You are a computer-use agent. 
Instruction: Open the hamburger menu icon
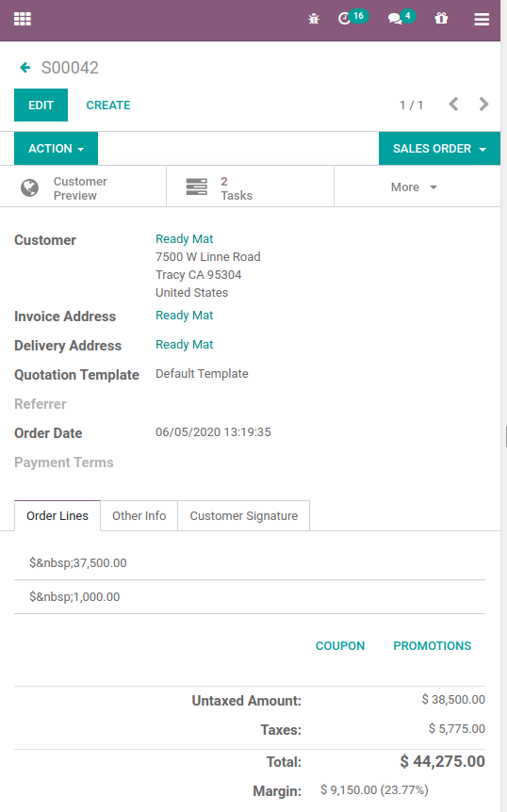[482, 19]
